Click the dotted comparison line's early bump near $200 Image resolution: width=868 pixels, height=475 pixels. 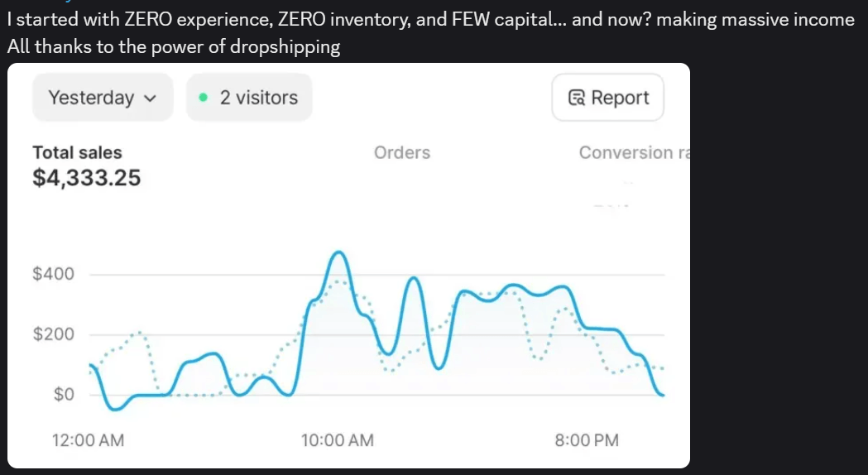(x=140, y=333)
